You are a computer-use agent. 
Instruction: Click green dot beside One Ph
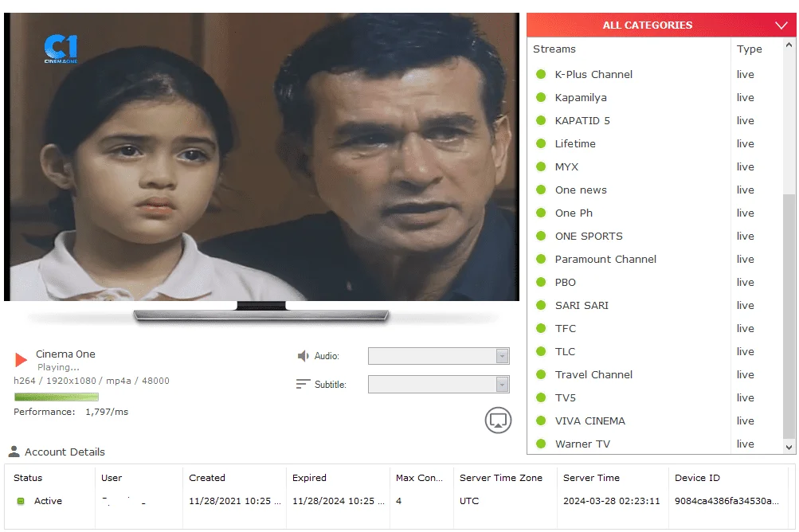point(541,213)
